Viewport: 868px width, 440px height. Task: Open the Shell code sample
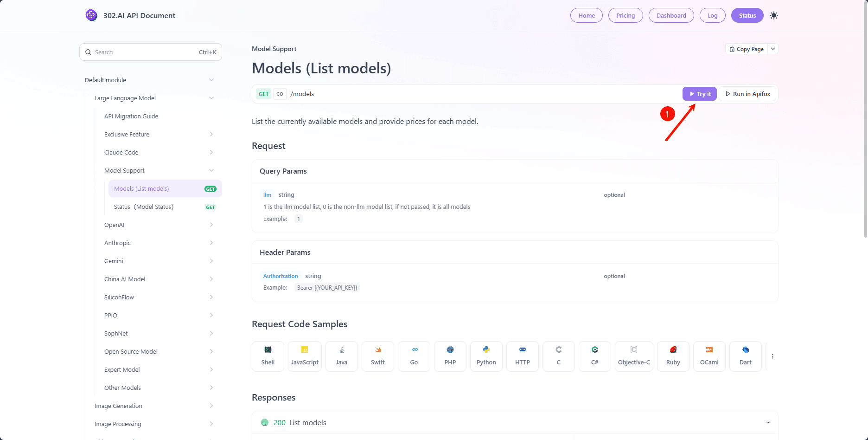pos(268,356)
